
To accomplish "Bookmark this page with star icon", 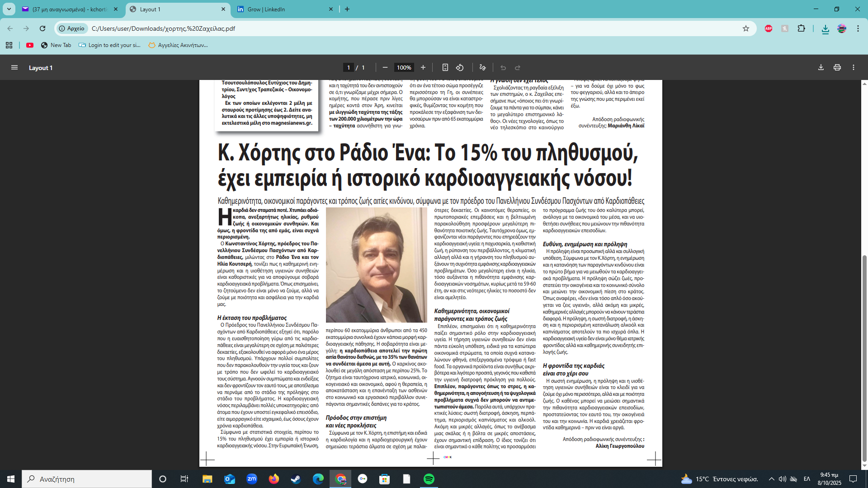I will (746, 28).
